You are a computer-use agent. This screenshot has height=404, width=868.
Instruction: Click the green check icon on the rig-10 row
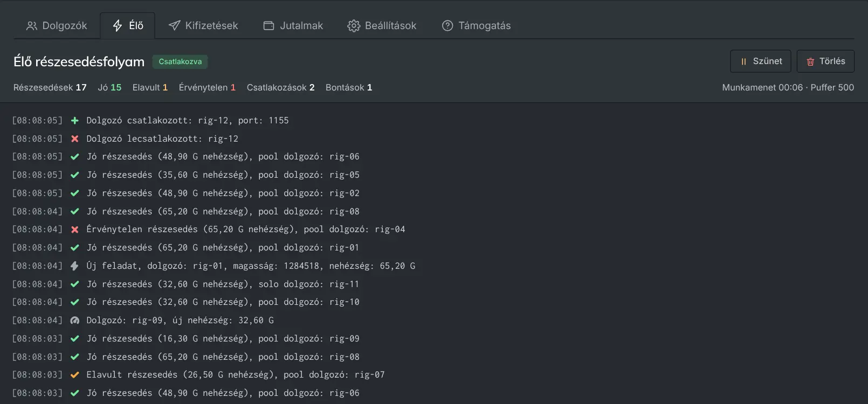(75, 302)
